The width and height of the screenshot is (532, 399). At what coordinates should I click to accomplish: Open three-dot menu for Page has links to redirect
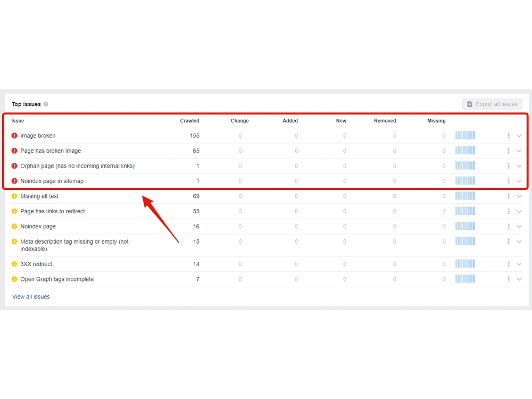pos(508,211)
